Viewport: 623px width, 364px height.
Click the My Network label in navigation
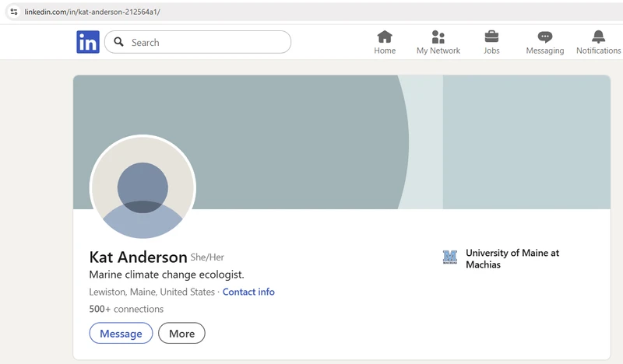click(x=438, y=51)
